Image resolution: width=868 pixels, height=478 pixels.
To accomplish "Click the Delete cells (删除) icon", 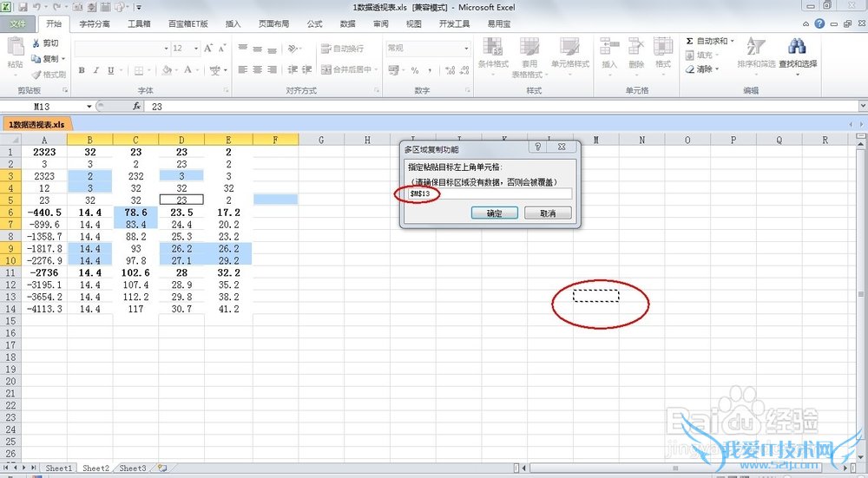I will [636, 48].
